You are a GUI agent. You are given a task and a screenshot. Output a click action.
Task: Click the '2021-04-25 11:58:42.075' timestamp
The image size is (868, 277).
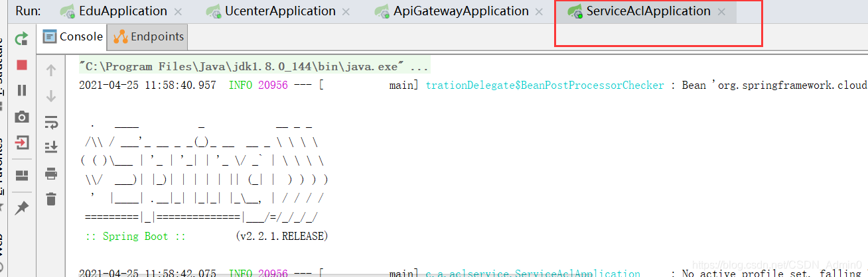point(147,273)
